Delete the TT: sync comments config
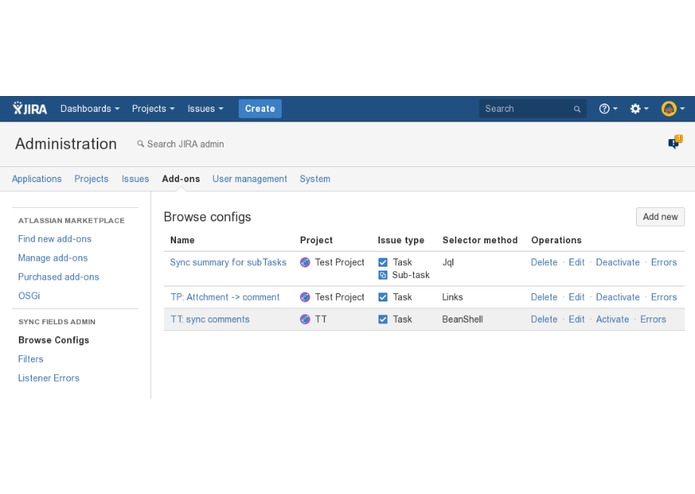Image resolution: width=695 pixels, height=494 pixels. 544,319
